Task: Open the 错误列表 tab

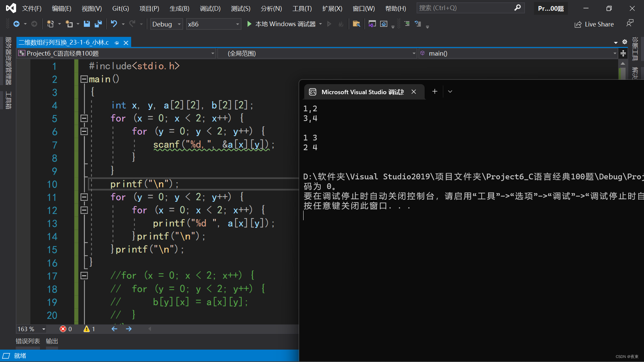Action: pos(28,341)
